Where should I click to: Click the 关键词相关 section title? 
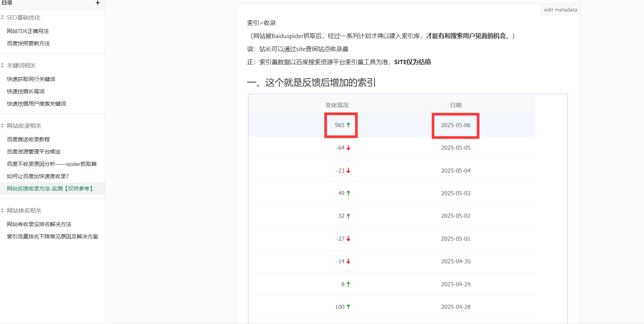(21, 66)
